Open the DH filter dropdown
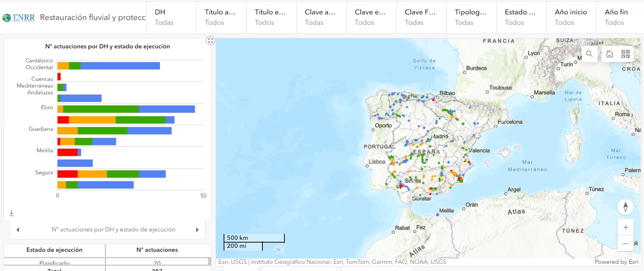The image size is (644, 271). (171, 17)
